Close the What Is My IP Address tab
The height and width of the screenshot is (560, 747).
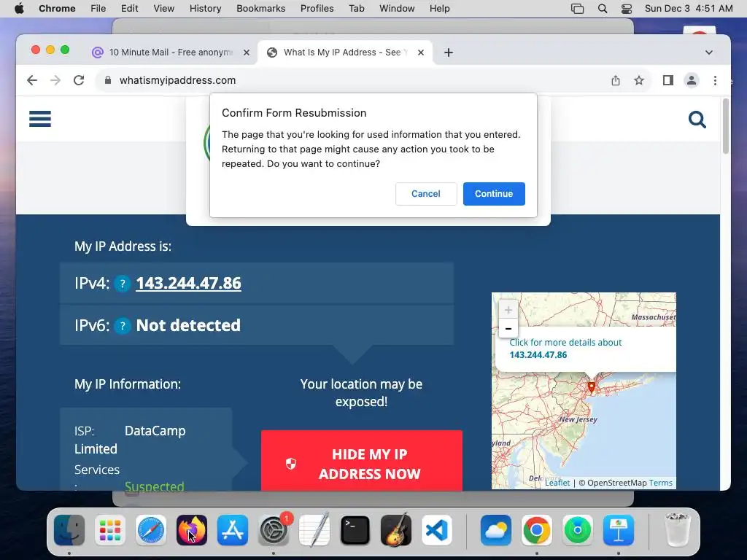[421, 52]
